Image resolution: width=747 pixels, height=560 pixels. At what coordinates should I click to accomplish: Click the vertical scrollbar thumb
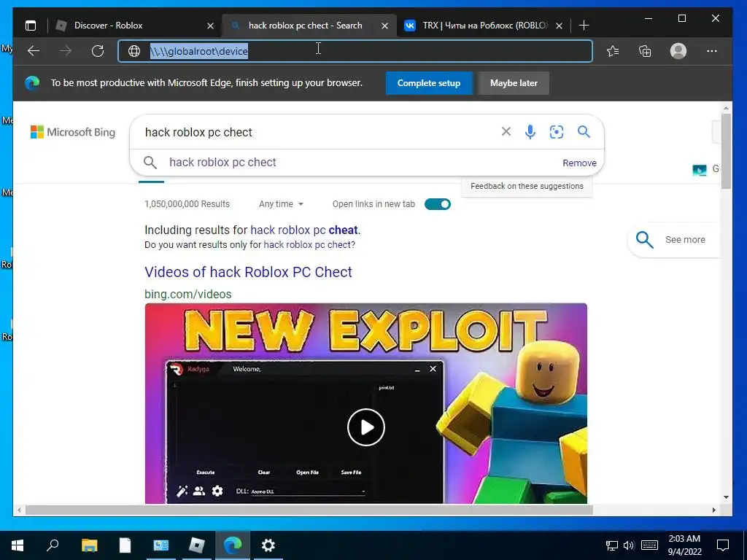(x=726, y=151)
